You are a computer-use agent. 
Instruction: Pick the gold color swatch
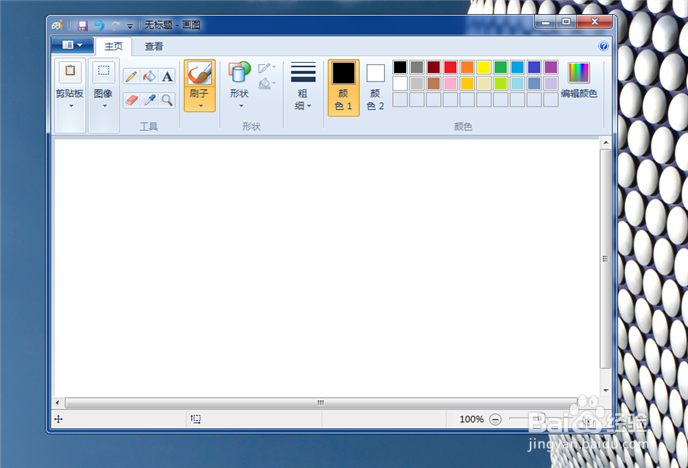(467, 83)
